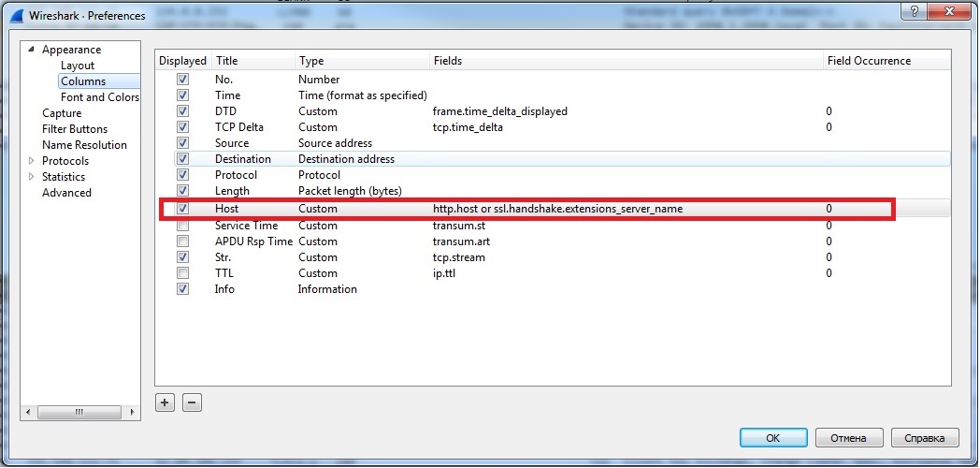The width and height of the screenshot is (980, 468).
Task: Click the Wireshark fin icon in title bar
Action: (x=17, y=15)
